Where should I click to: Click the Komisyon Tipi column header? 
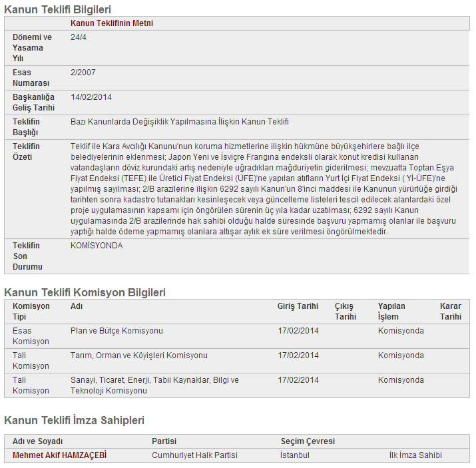point(31,312)
